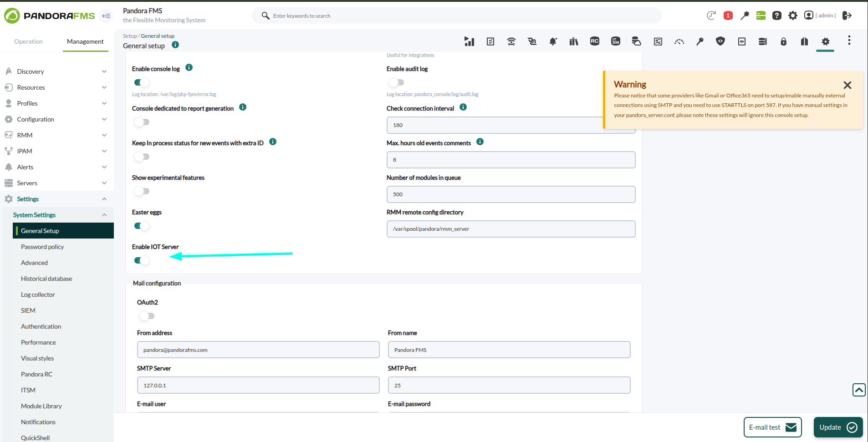Click the historical database cloud icon
Viewport: 868px width, 442px height.
[x=637, y=41]
